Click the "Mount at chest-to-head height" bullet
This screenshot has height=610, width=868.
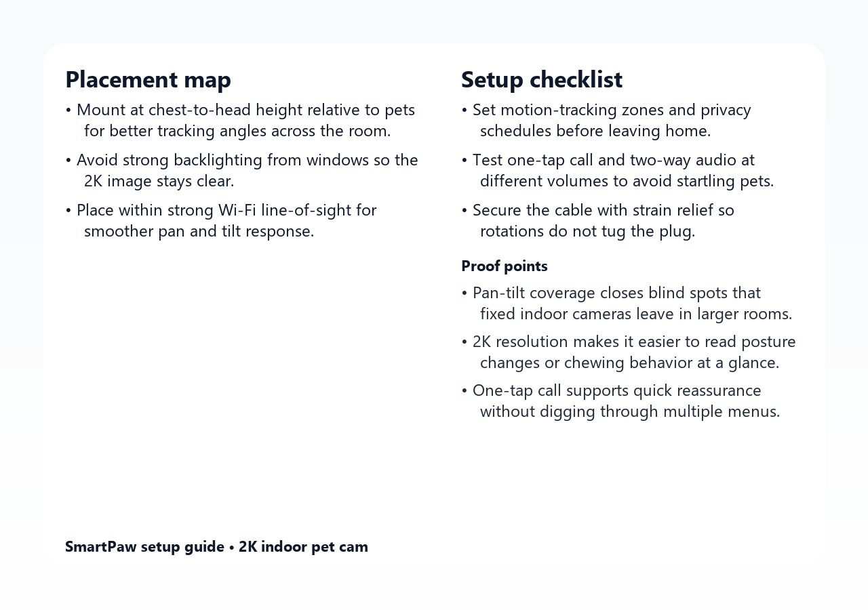(x=245, y=110)
